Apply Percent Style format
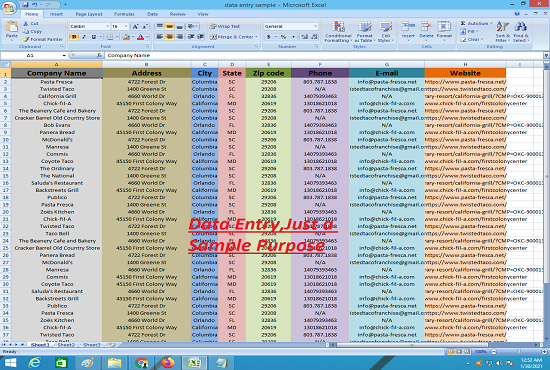 tap(283, 37)
